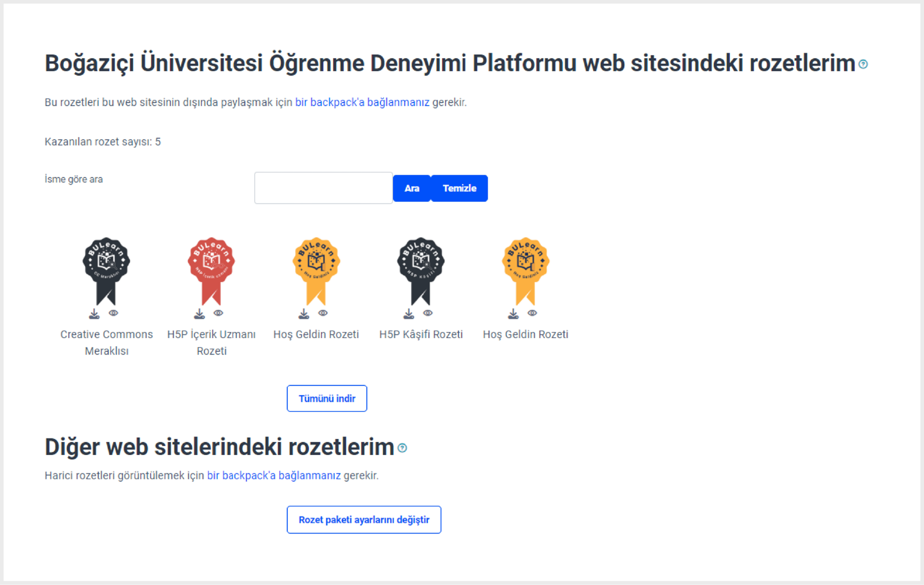The image size is (924, 585).
Task: Download the H5P Kâşifi Rozeti badge
Action: [409, 314]
